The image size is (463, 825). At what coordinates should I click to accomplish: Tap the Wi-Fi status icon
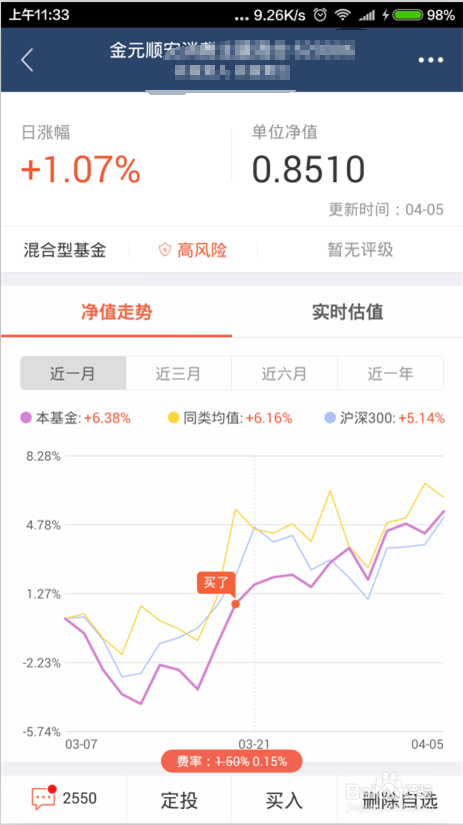coord(343,15)
